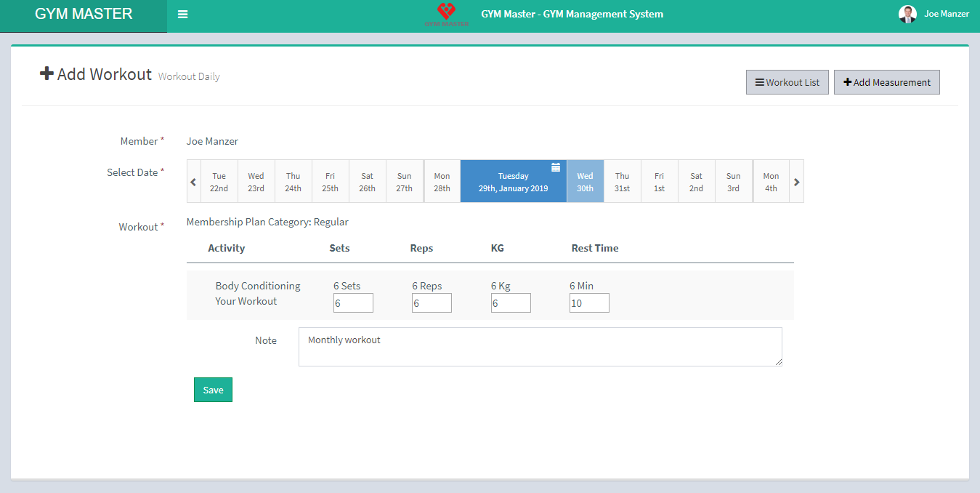Select Wed 30th in date picker
The width and height of the screenshot is (980, 493).
(x=585, y=182)
